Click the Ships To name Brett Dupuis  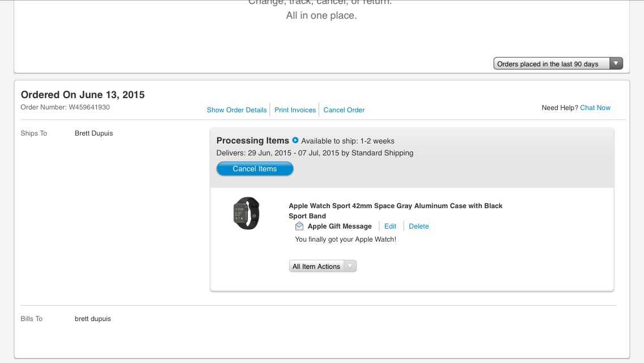tap(94, 133)
